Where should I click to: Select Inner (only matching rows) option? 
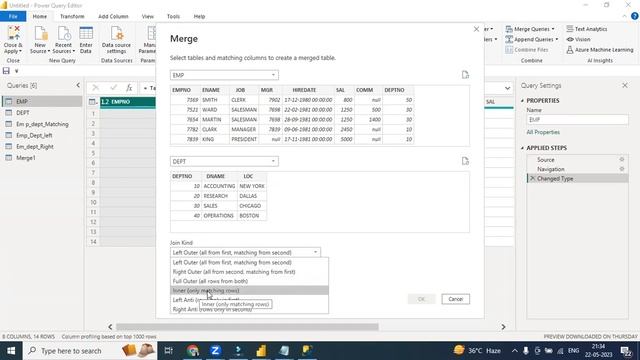(x=249, y=291)
